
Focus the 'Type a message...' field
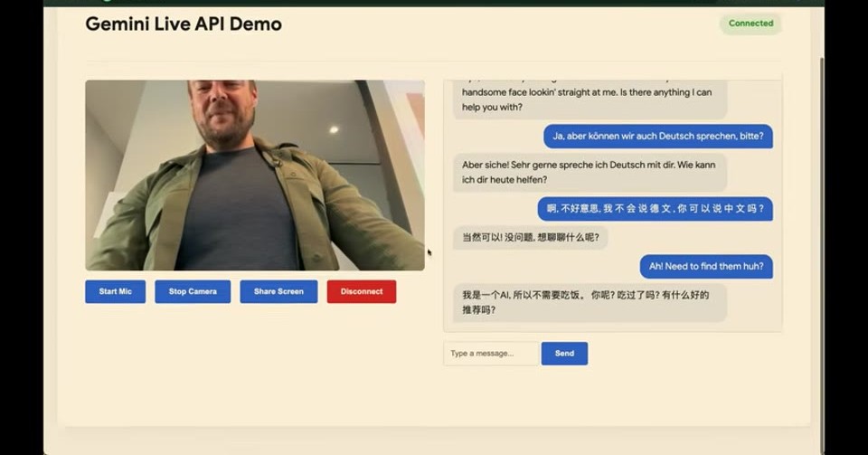pyautogui.click(x=491, y=353)
